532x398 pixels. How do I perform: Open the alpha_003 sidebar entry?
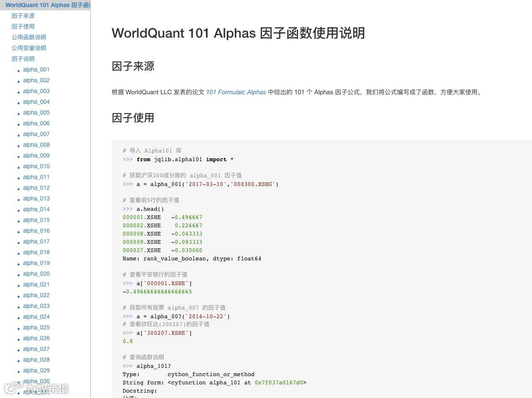36,91
